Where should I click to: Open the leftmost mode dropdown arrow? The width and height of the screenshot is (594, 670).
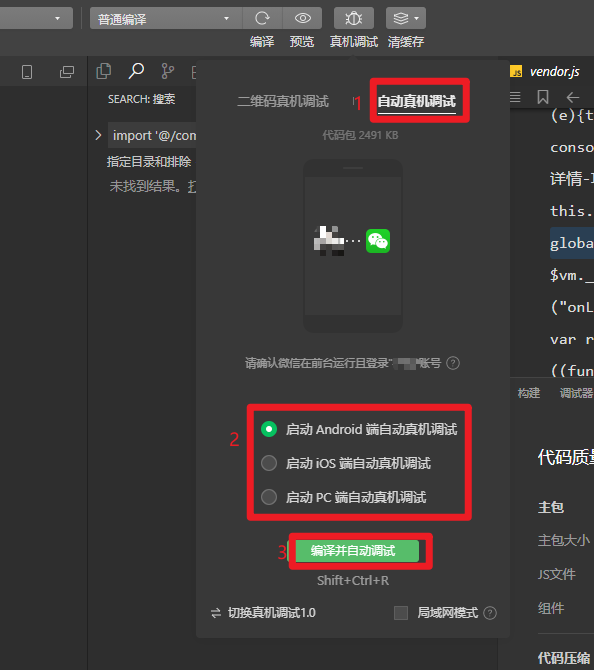57,18
